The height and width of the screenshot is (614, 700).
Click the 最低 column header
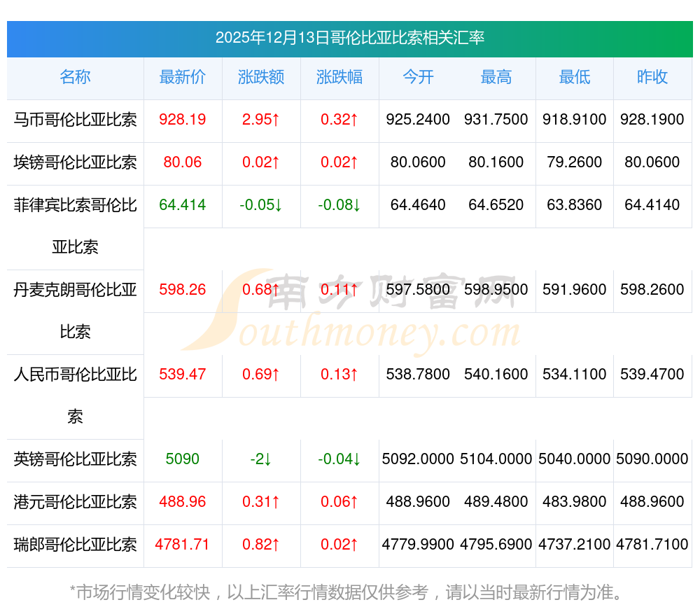(x=575, y=77)
